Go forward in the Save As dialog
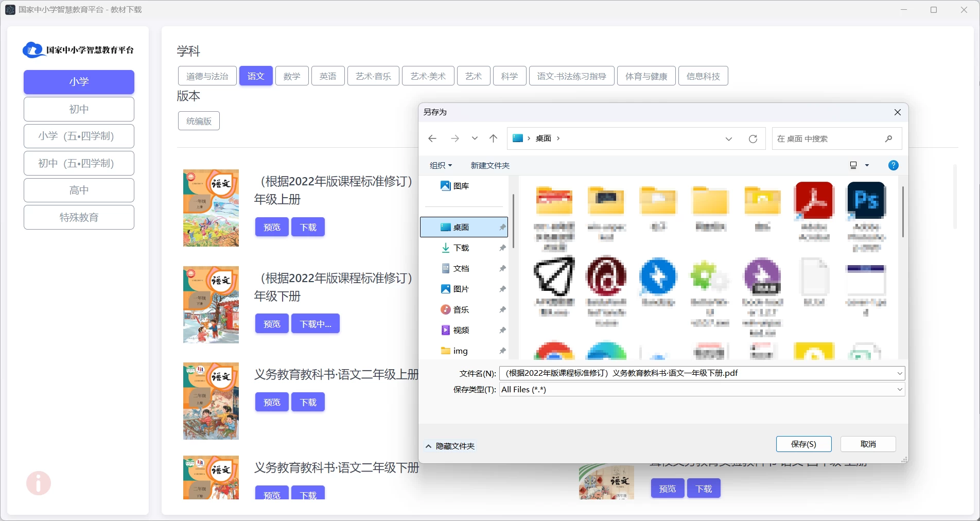 455,138
